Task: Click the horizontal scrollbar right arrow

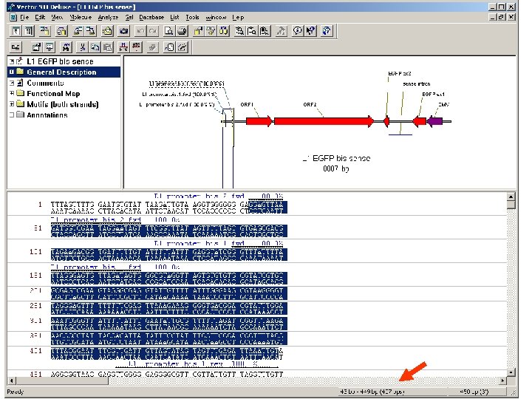Action: [503, 381]
